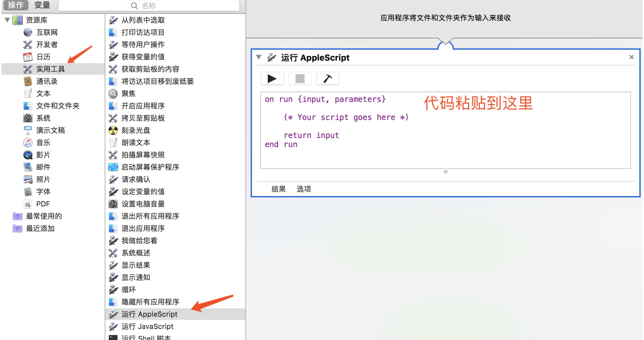Remove the AppleScript action with X

(x=631, y=57)
